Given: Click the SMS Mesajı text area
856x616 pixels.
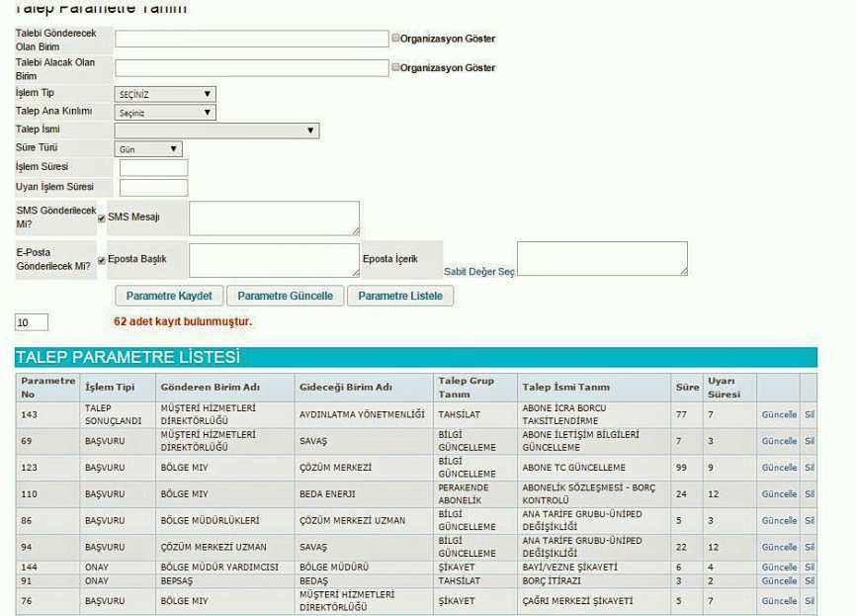Looking at the screenshot, I should (x=274, y=218).
